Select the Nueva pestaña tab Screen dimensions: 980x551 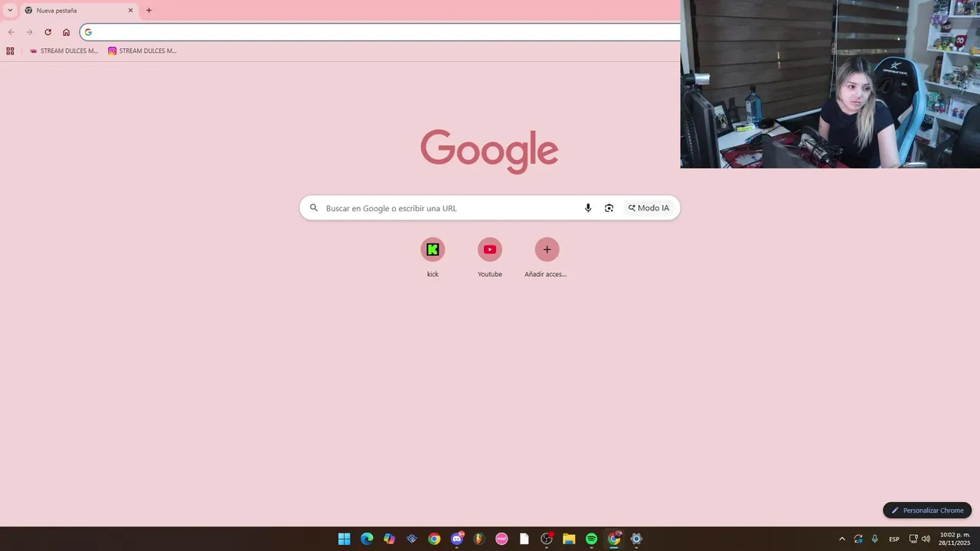[x=79, y=11]
